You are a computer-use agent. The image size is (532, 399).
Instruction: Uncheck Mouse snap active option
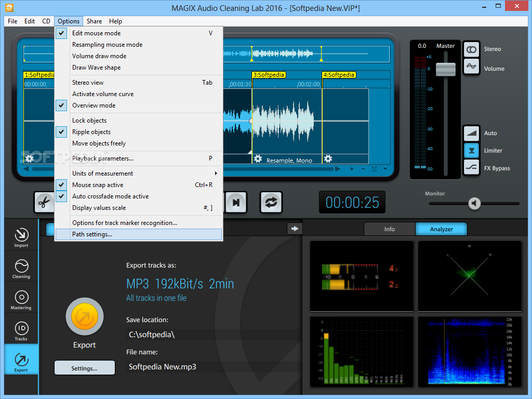coord(139,185)
